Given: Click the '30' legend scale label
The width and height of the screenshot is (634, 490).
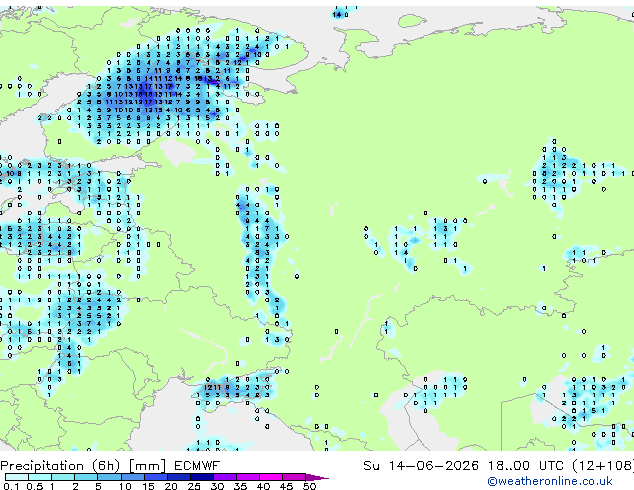Looking at the screenshot, I should point(217,486).
